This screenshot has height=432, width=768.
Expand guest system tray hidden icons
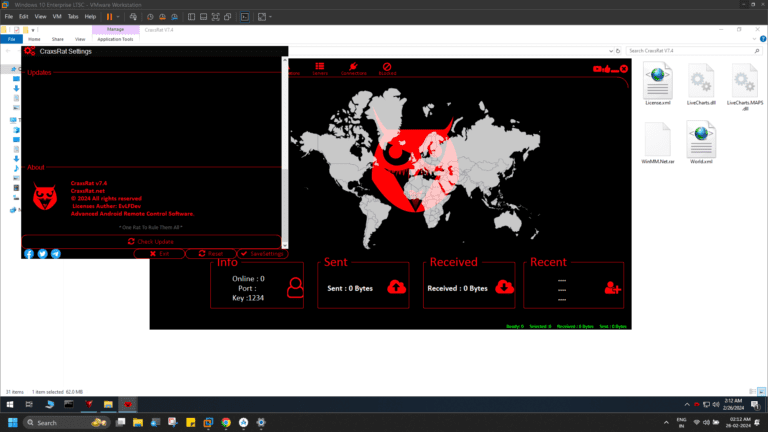pyautogui.click(x=687, y=405)
